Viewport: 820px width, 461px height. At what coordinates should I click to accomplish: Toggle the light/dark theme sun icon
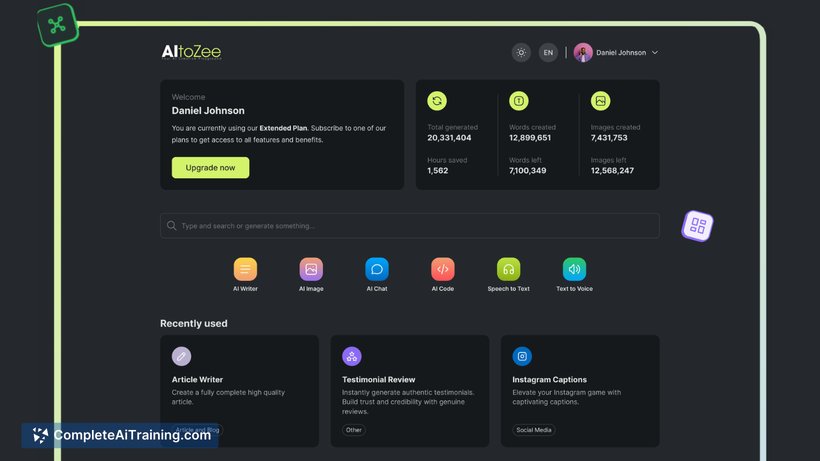coord(521,52)
